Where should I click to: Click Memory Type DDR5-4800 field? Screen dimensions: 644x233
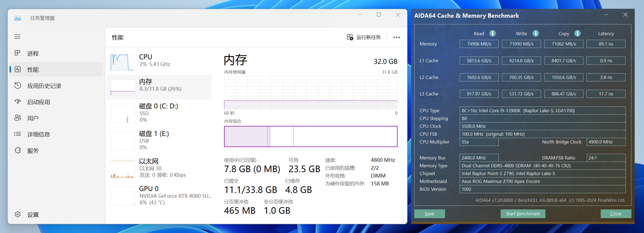point(542,165)
